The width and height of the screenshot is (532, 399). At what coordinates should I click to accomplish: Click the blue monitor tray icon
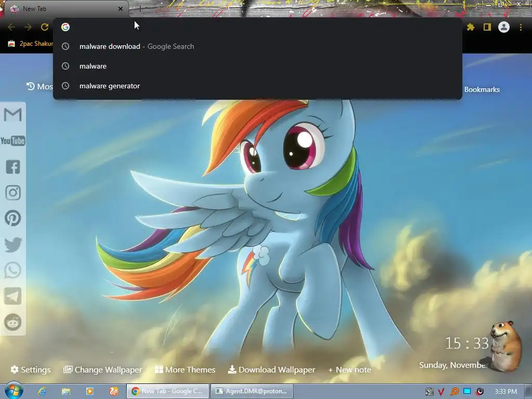tap(467, 391)
